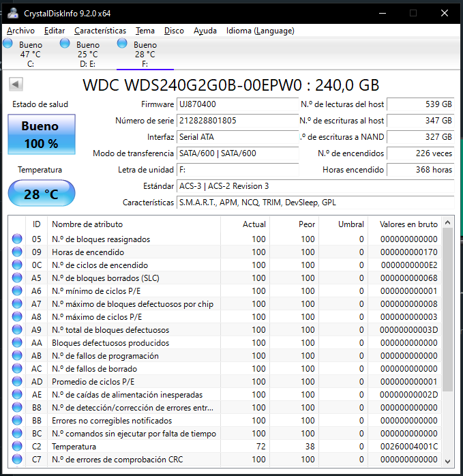Click the transfer mode field SATA/600
This screenshot has height=476, width=463.
pos(238,153)
